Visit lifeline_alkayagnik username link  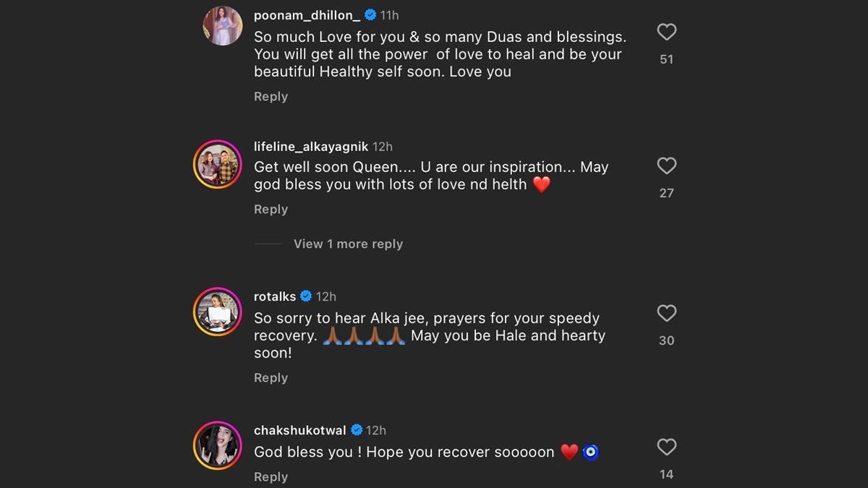point(311,147)
